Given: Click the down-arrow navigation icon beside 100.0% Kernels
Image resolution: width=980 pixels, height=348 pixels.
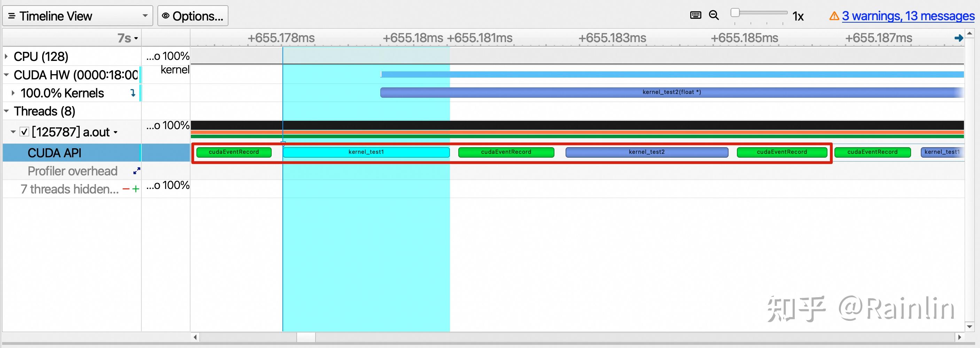Looking at the screenshot, I should tap(133, 93).
